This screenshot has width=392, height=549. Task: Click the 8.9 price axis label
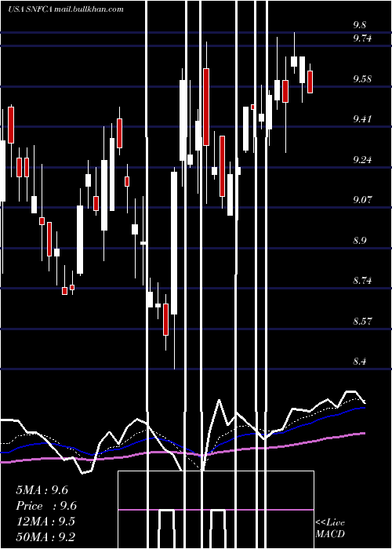point(360,241)
